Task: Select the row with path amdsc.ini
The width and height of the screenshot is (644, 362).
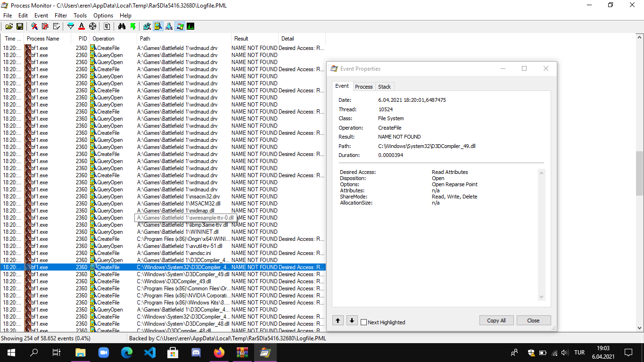Action: 163,253
